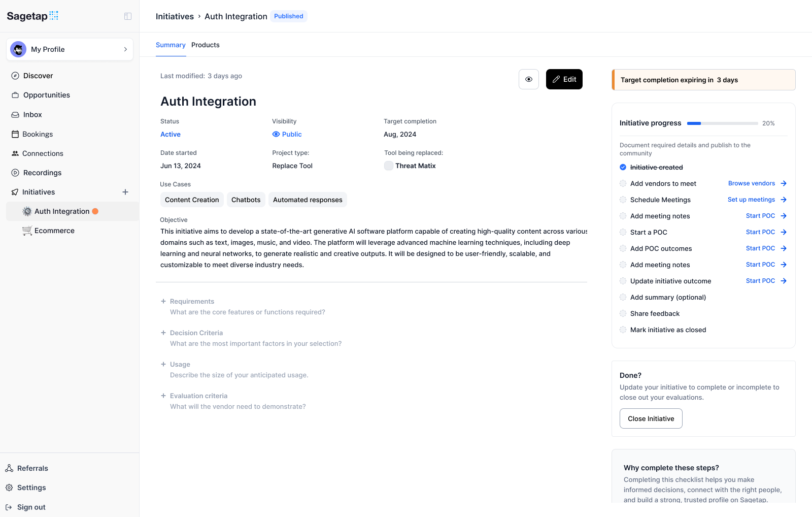The image size is (812, 517).
Task: Expand the Decision Criteria section
Action: [x=163, y=333]
